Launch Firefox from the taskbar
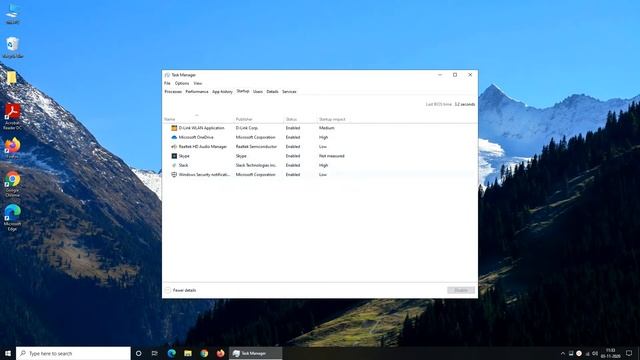This screenshot has height=360, width=640. (x=220, y=353)
